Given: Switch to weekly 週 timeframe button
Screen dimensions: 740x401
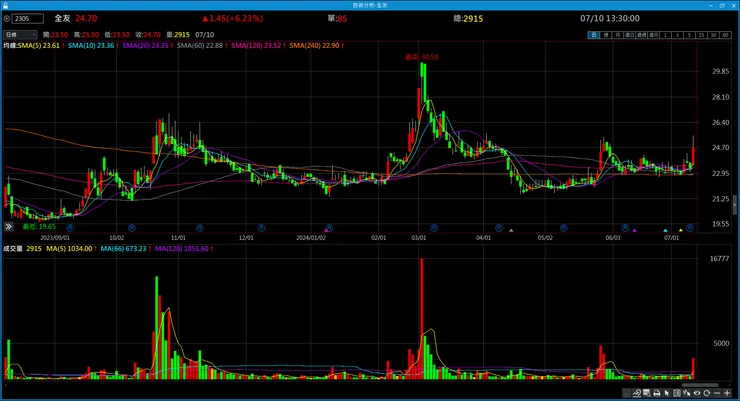Looking at the screenshot, I should [605, 35].
